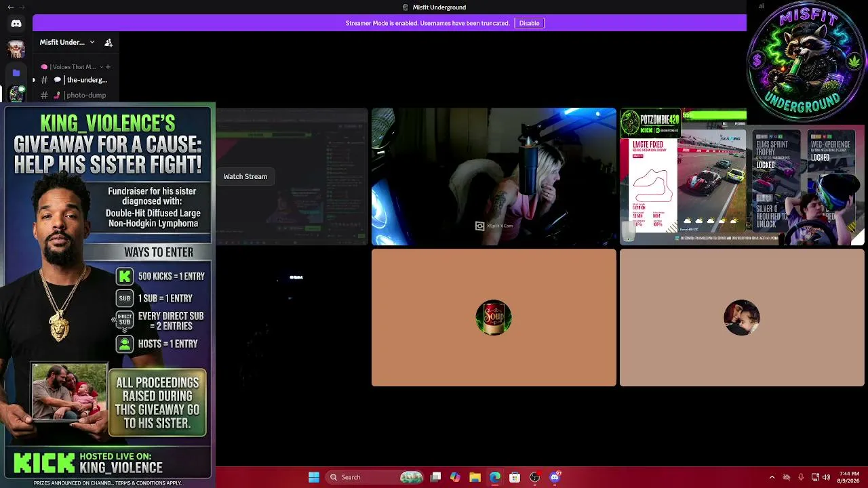
Task: Open the blue server folder icon
Action: pos(16,72)
